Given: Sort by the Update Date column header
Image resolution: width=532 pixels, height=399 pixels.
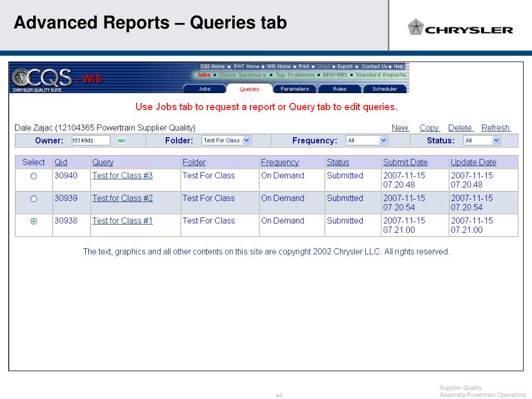Looking at the screenshot, I should click(473, 162).
